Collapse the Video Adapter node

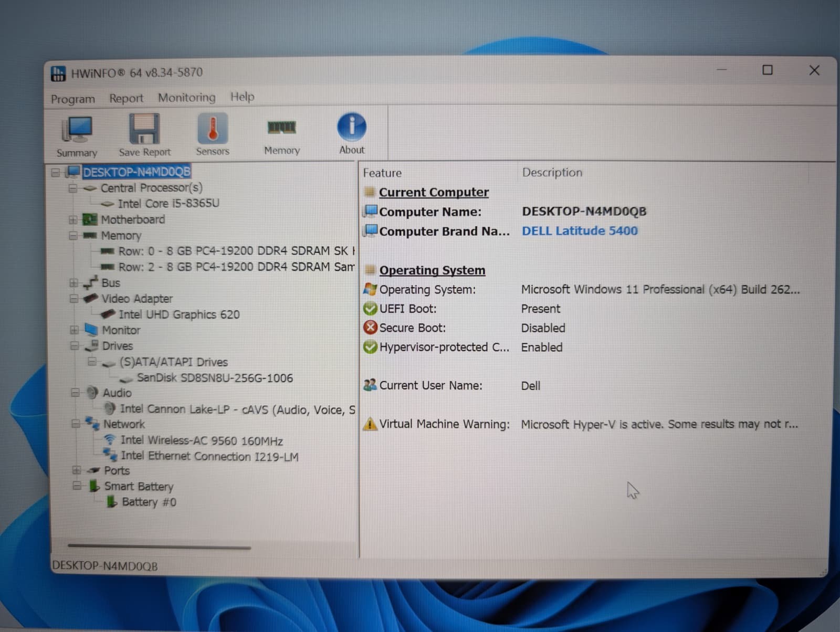74,298
